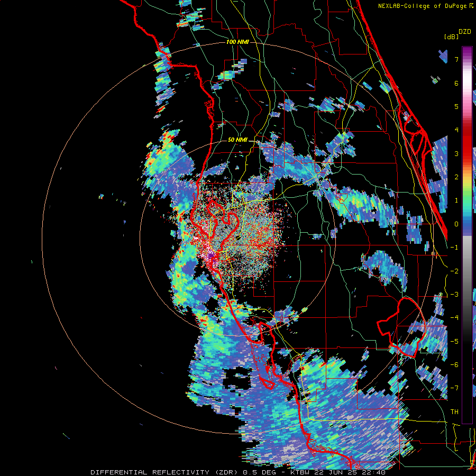Select the -2 value on color scale
Screen dimensions: 476x476
click(454, 271)
